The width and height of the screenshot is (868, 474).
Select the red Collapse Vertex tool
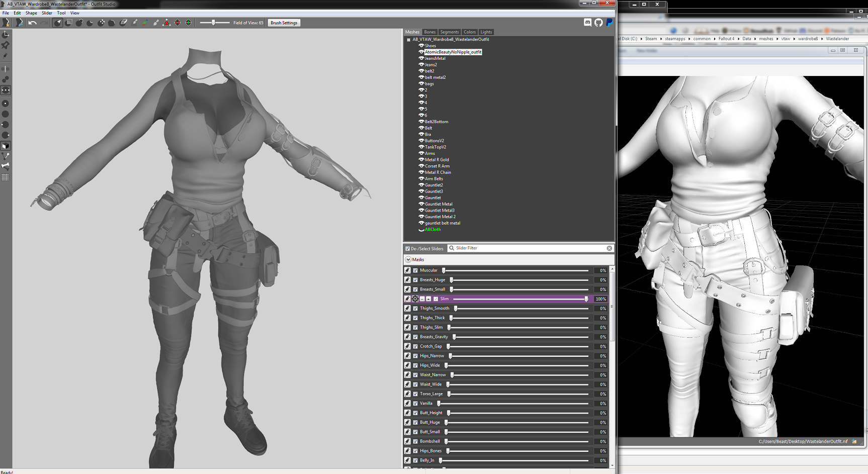click(x=166, y=23)
